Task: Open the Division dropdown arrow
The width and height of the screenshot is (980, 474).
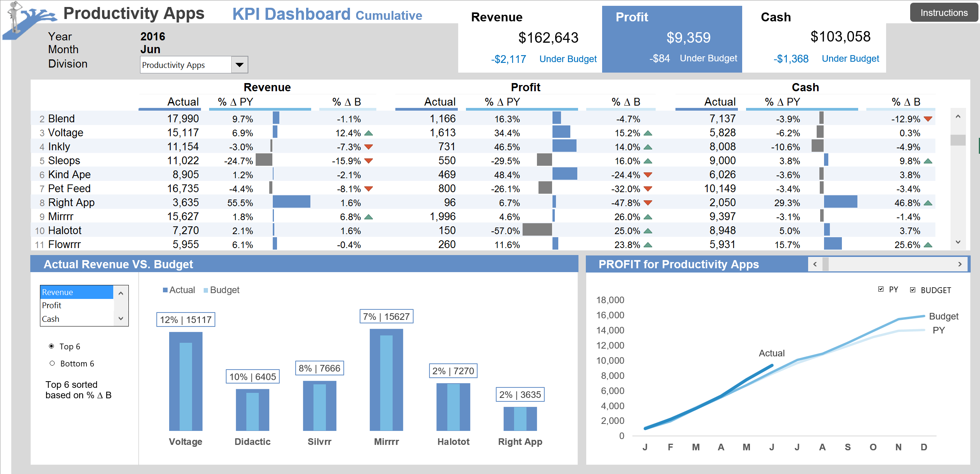Action: point(239,65)
